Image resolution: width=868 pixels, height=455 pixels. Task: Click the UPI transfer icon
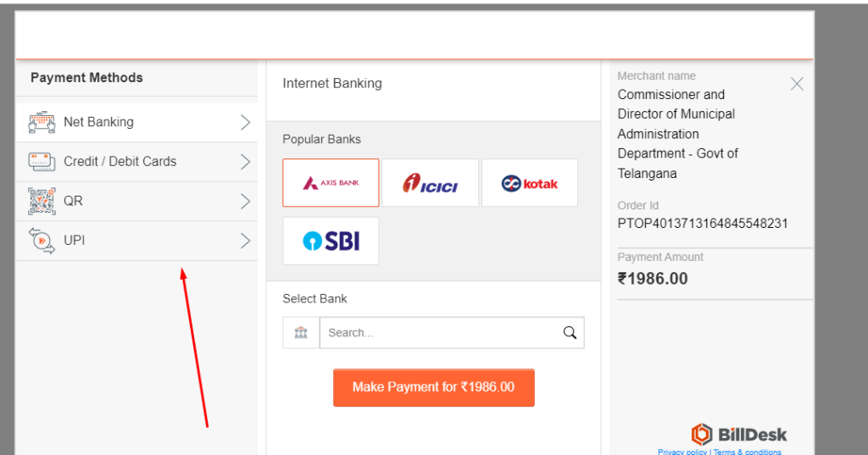[x=42, y=241]
